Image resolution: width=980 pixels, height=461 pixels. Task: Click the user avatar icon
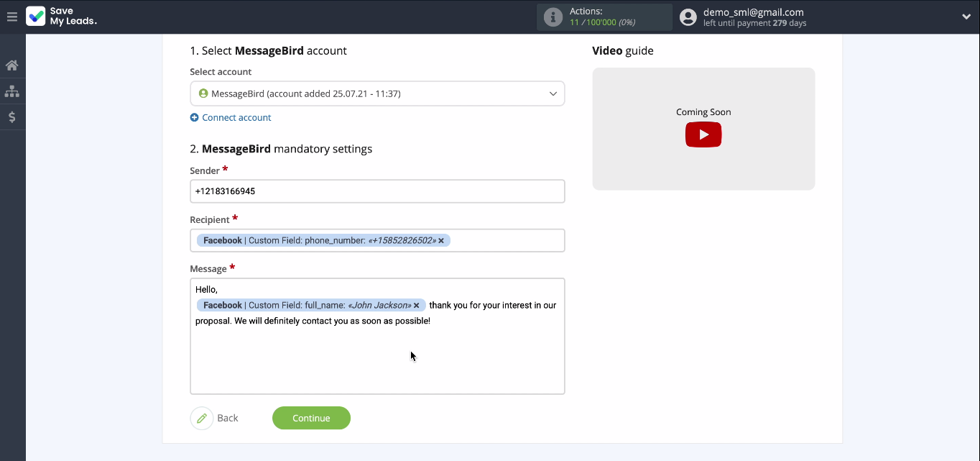(x=688, y=17)
